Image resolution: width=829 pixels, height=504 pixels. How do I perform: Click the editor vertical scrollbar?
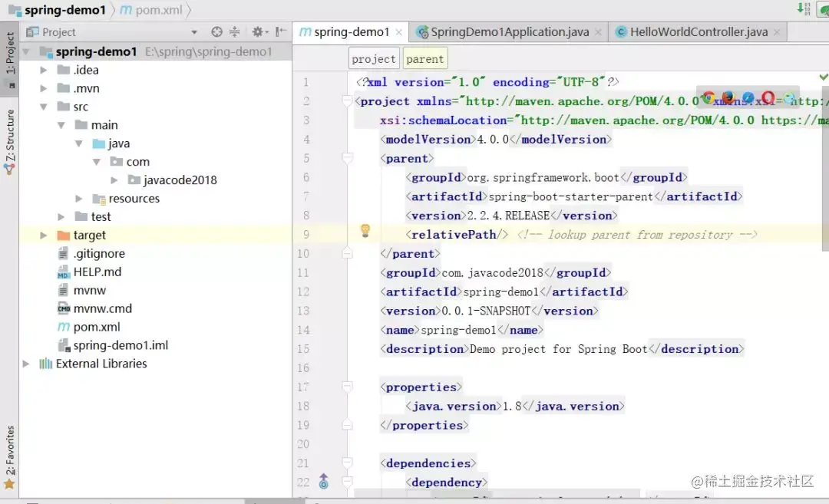pos(825,169)
